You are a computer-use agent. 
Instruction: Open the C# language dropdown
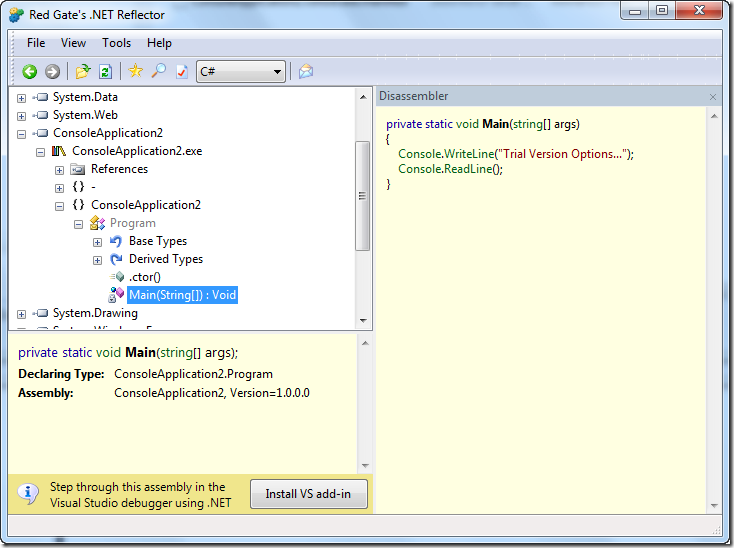(x=241, y=72)
